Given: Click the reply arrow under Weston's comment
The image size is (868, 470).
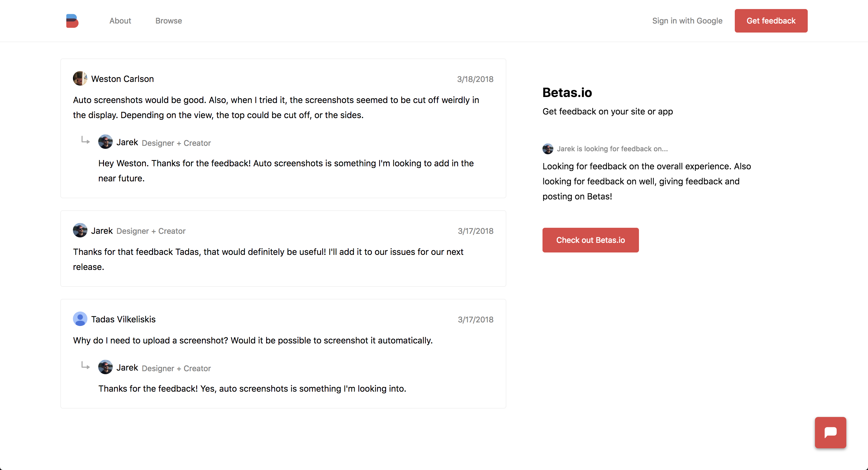Looking at the screenshot, I should coord(85,140).
